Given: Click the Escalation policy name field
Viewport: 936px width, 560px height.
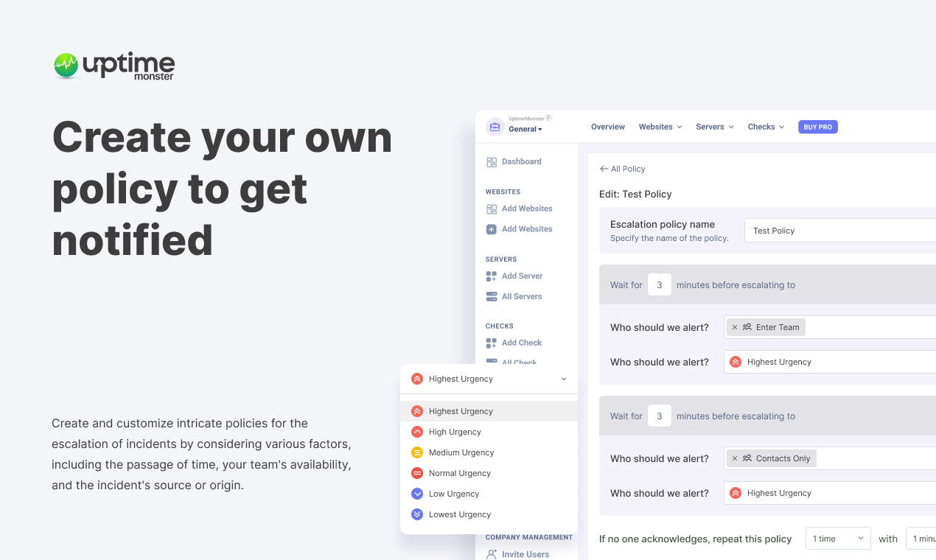Looking at the screenshot, I should pos(840,231).
